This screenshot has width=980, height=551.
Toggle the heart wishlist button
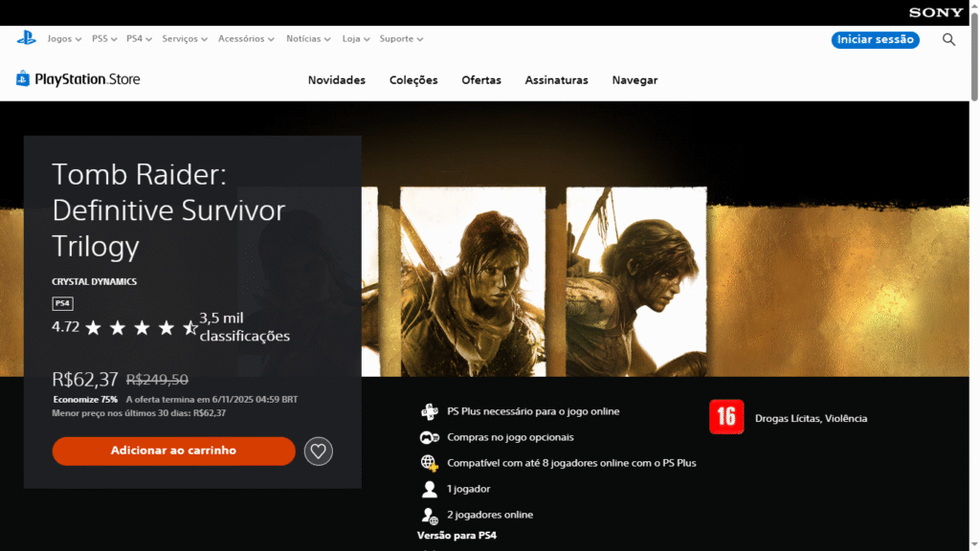pyautogui.click(x=319, y=451)
